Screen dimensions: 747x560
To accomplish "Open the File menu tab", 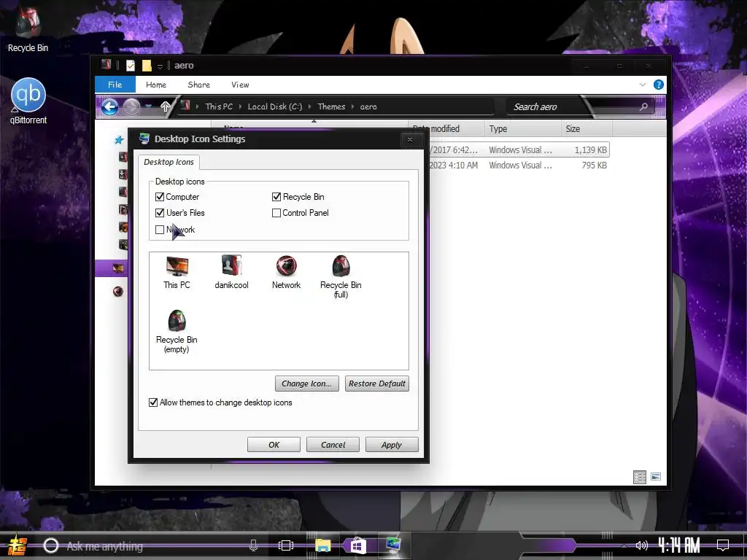I will coord(115,85).
